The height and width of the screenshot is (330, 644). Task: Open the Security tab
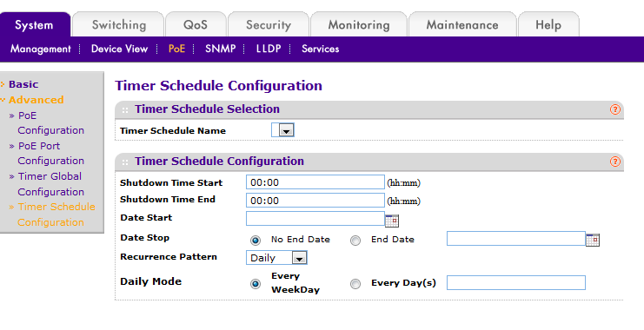269,25
